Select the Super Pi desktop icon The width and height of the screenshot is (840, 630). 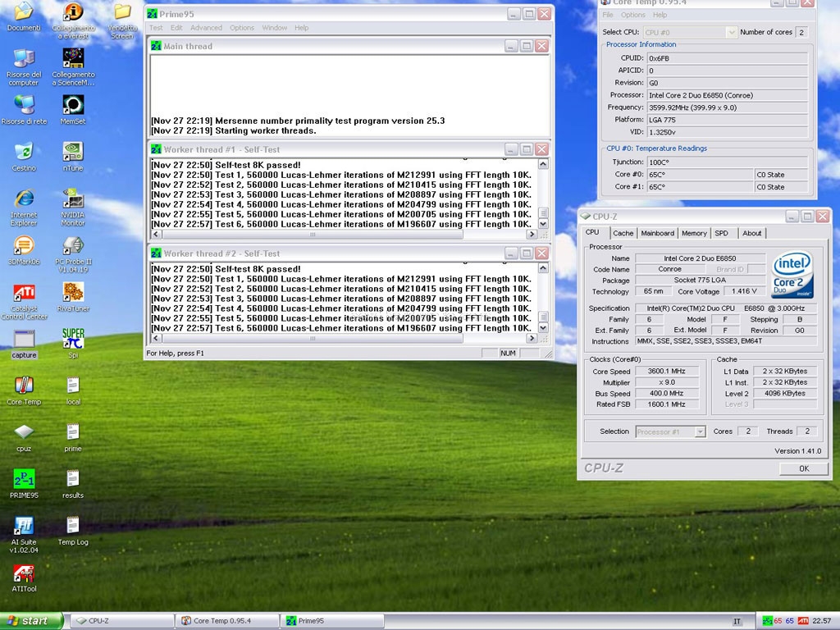pos(73,344)
